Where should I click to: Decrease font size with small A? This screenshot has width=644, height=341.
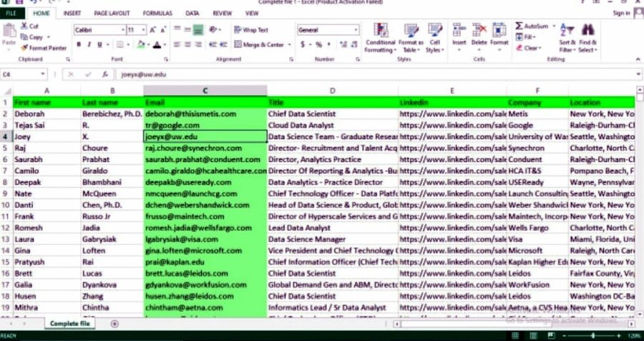click(162, 30)
